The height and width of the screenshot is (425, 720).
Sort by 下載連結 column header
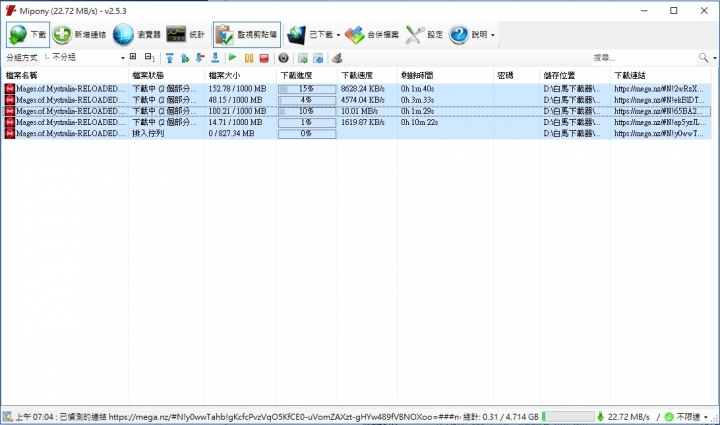pos(661,75)
